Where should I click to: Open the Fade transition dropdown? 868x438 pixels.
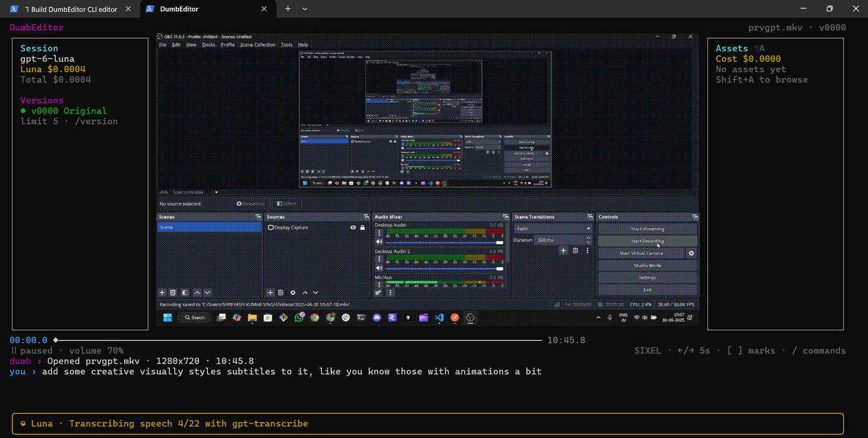[x=553, y=229]
